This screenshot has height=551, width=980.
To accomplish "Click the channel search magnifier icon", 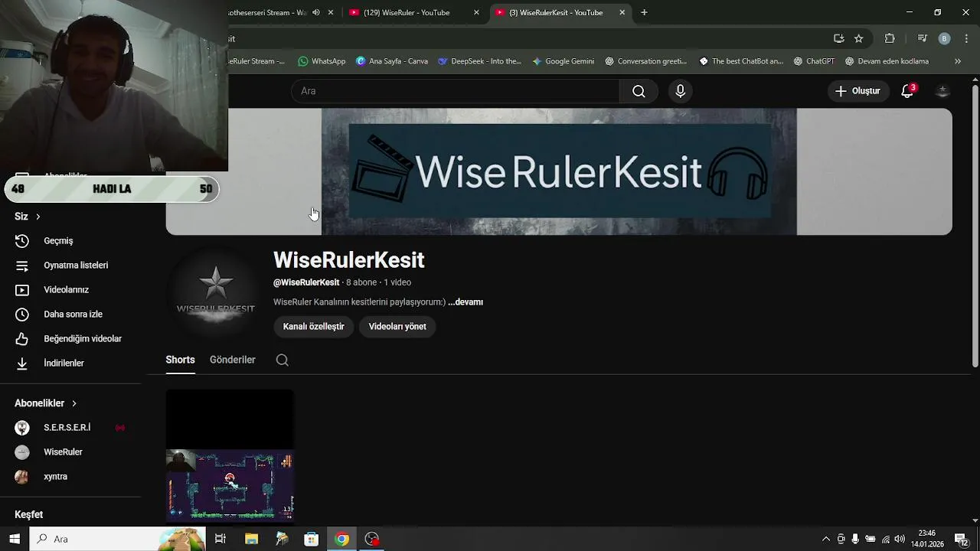I will tap(283, 360).
